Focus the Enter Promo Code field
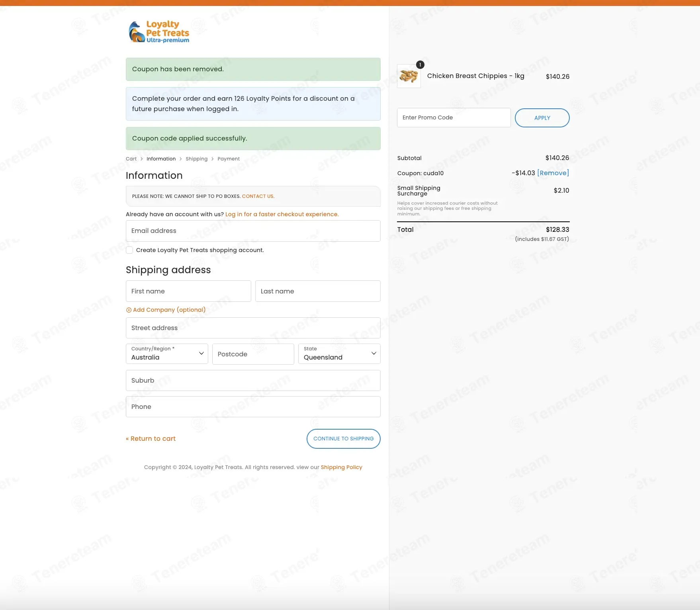The width and height of the screenshot is (700, 610). [x=454, y=117]
